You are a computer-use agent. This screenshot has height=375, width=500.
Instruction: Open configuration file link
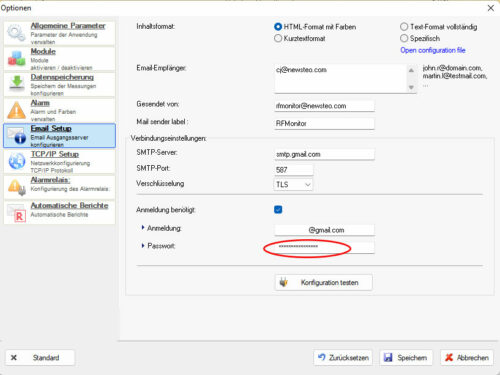click(x=433, y=50)
